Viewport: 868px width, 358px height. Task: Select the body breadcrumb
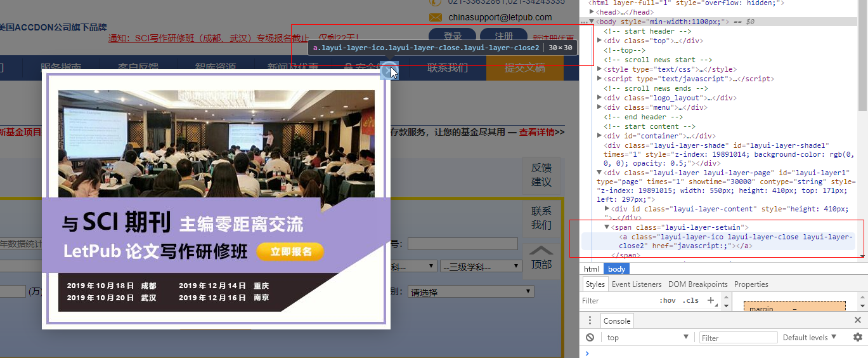[616, 269]
